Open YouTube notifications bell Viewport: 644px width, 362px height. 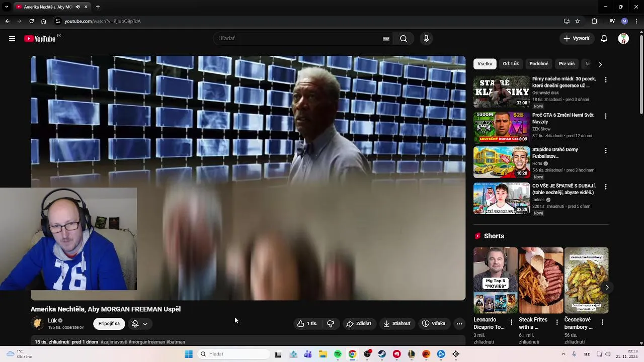click(x=604, y=39)
